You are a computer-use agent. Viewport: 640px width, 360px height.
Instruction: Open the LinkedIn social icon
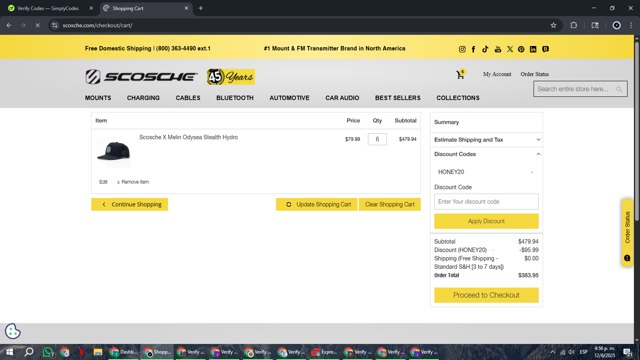533,49
